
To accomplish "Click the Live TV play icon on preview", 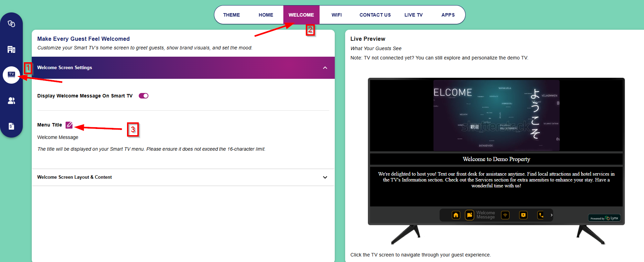I will [x=524, y=215].
